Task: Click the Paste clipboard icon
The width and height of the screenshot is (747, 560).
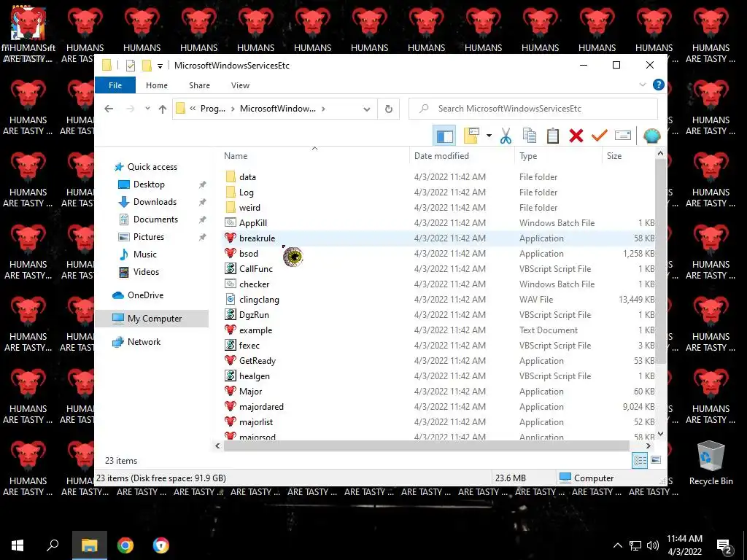Action: coord(553,136)
